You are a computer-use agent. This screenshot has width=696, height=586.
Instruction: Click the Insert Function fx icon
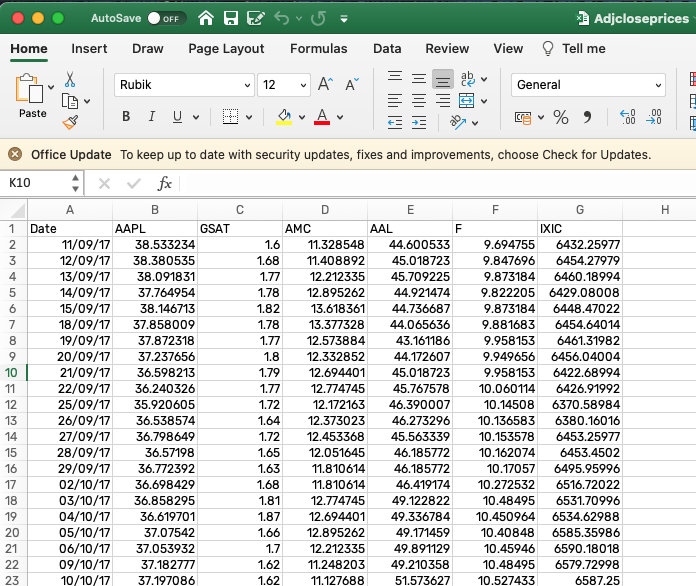165,183
